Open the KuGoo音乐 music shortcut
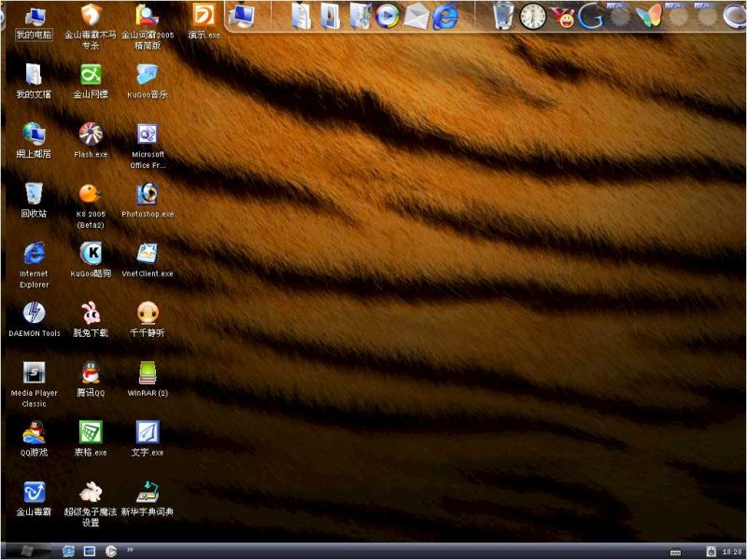This screenshot has height=560, width=747. (147, 75)
